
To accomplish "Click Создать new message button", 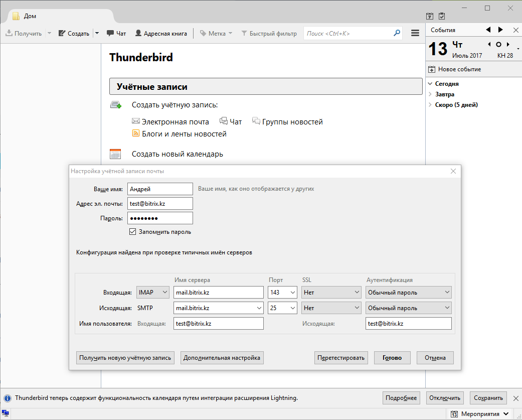I will click(x=74, y=33).
